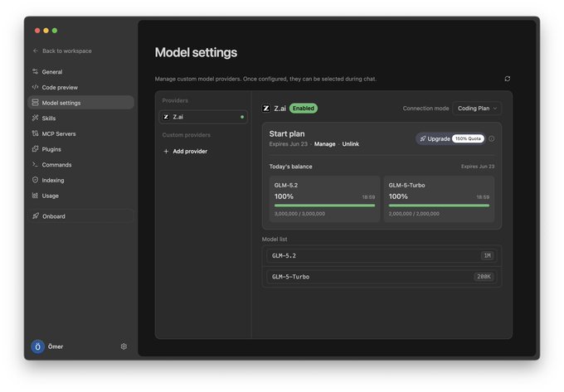This screenshot has width=564, height=392.
Task: Click the Model settings page heading
Action: [196, 52]
